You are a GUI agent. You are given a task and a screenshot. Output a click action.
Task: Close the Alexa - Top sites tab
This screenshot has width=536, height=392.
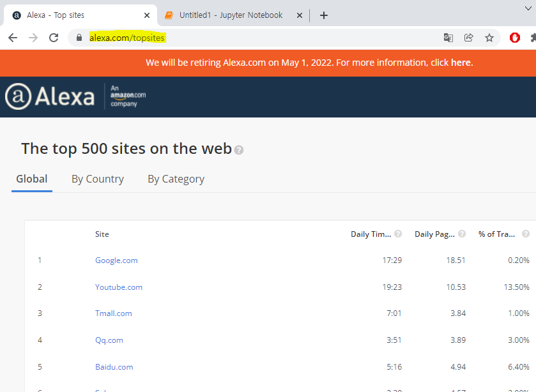tap(147, 15)
